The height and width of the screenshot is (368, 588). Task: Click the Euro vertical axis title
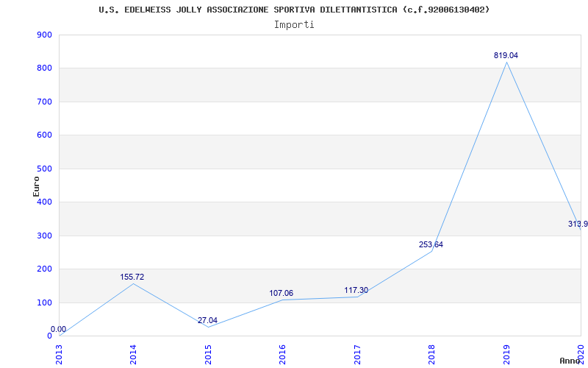36,186
